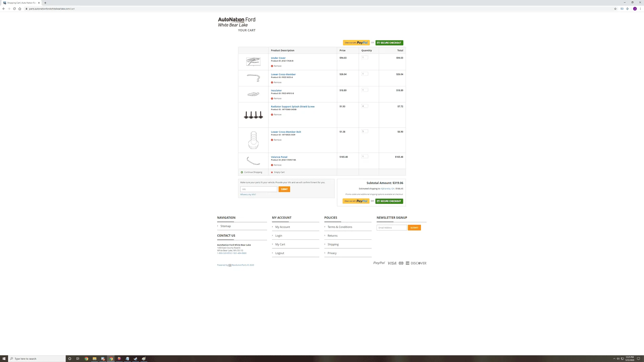644x362 pixels.
Task: Submit the newsletter email signup
Action: 414,228
